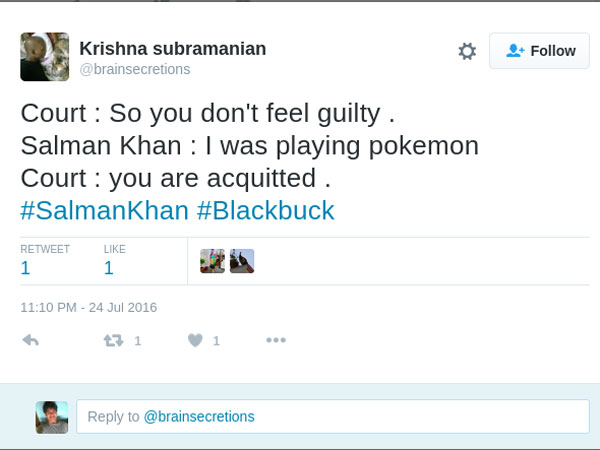Viewport: 600px width, 450px height.
Task: Open the @brainsecretions handle under the name
Action: coord(134,69)
